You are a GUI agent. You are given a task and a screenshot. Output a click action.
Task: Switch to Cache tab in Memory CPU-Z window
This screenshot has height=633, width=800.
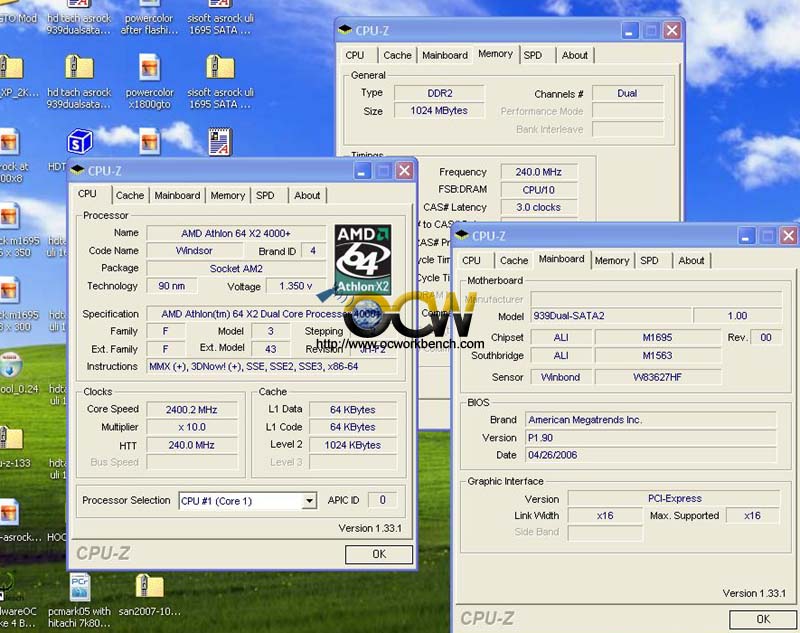pyautogui.click(x=397, y=55)
